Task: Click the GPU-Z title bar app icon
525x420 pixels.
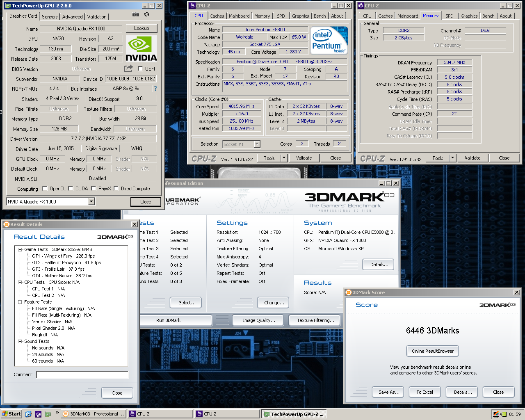Action: click(8, 6)
